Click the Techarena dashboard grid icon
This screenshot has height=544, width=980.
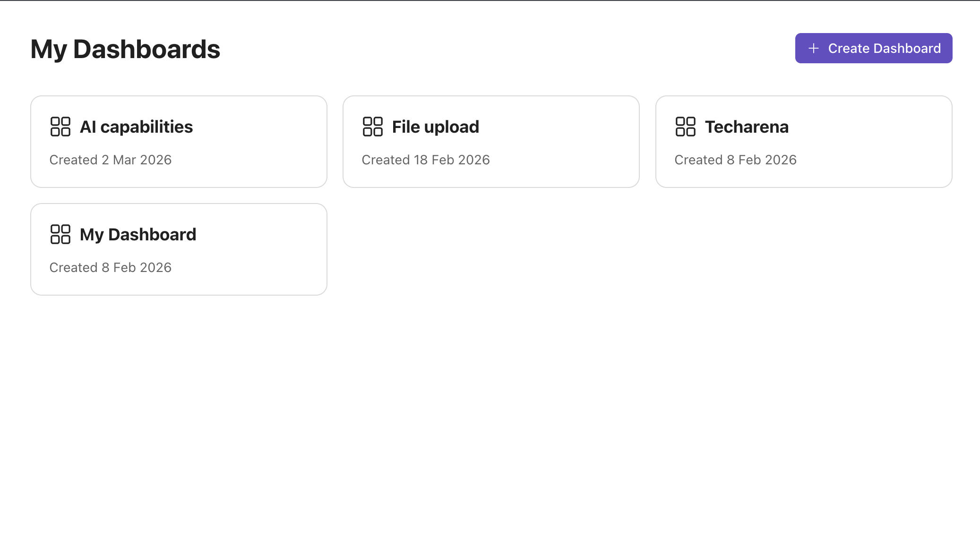(686, 127)
